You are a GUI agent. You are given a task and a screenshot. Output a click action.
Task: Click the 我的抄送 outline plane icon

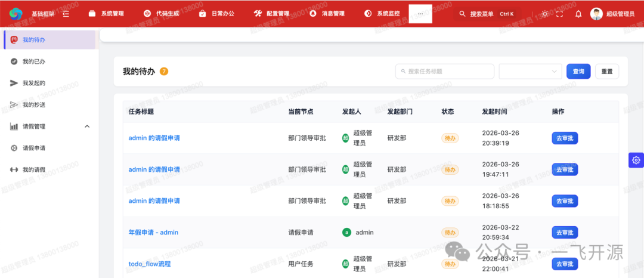(x=14, y=105)
